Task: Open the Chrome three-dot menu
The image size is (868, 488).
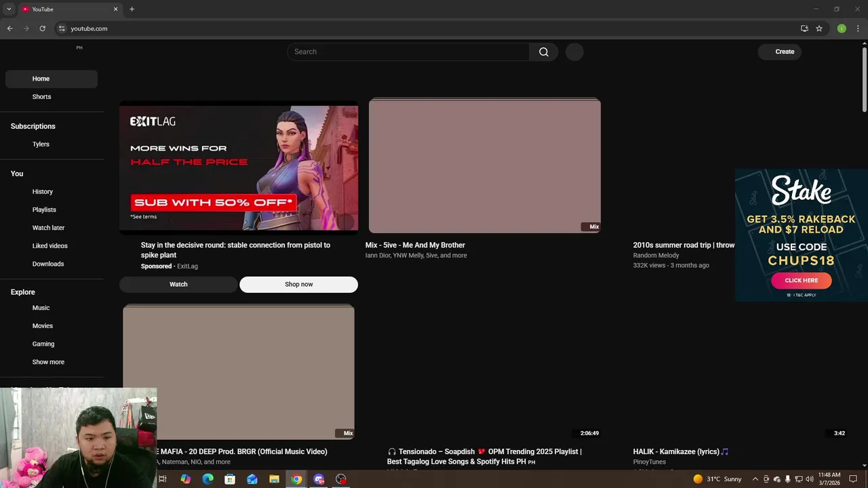Action: [858, 28]
